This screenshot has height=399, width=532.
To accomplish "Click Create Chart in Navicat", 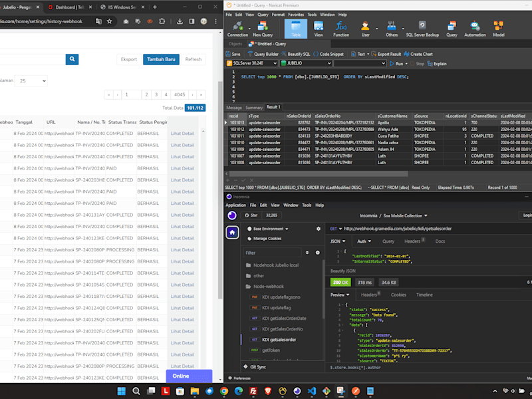I will click(418, 54).
